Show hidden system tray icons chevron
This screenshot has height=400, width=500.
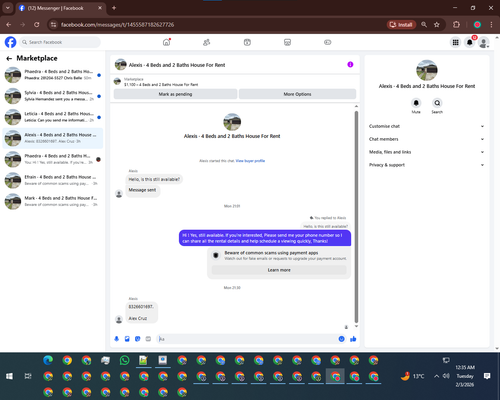click(x=436, y=376)
